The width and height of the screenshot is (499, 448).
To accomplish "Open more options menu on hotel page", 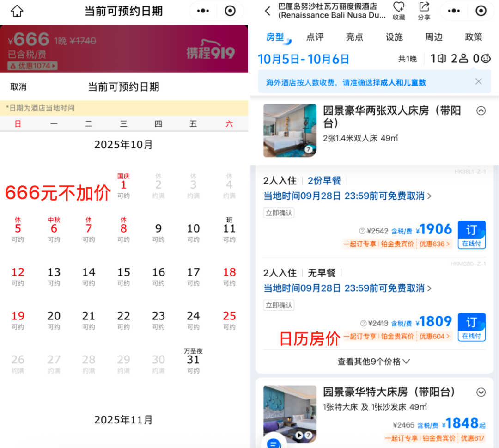I will (454, 11).
